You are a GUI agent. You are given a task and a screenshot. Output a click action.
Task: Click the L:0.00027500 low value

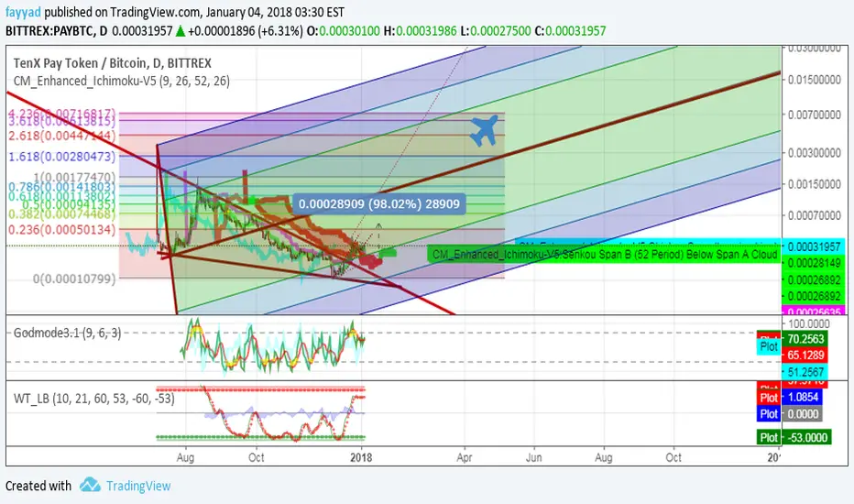[495, 31]
